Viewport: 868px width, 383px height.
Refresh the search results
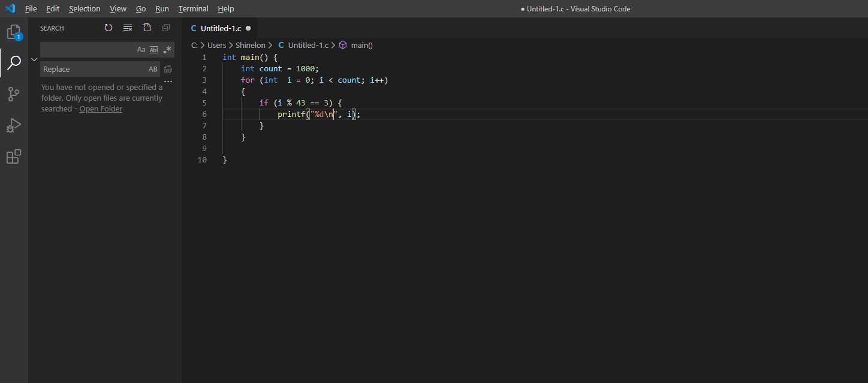pyautogui.click(x=108, y=28)
